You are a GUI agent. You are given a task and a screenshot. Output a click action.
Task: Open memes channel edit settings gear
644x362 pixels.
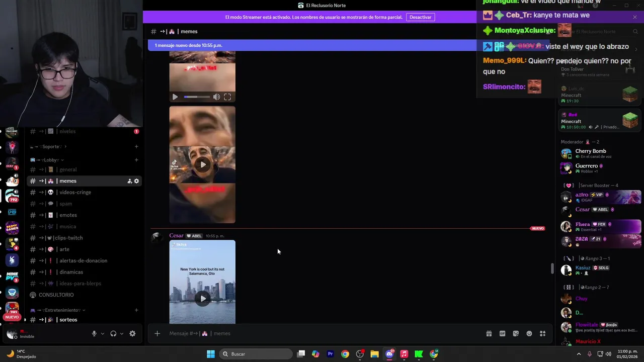[x=136, y=181]
